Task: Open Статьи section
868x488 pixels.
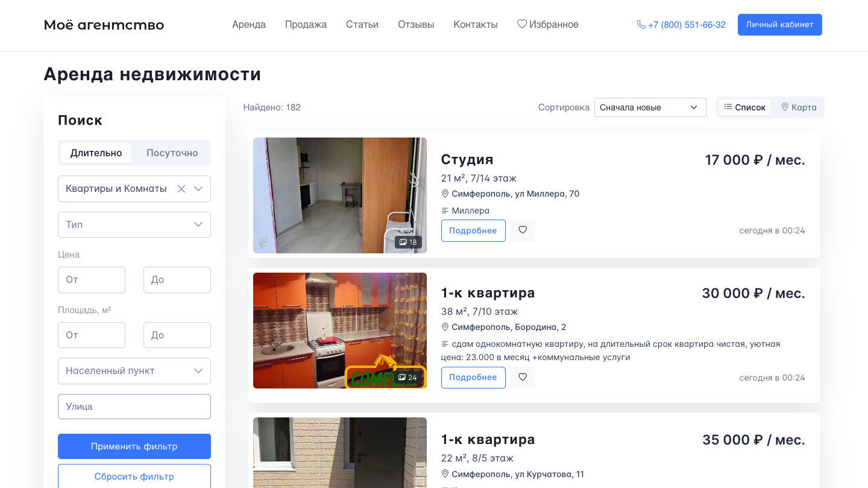Action: pos(362,25)
